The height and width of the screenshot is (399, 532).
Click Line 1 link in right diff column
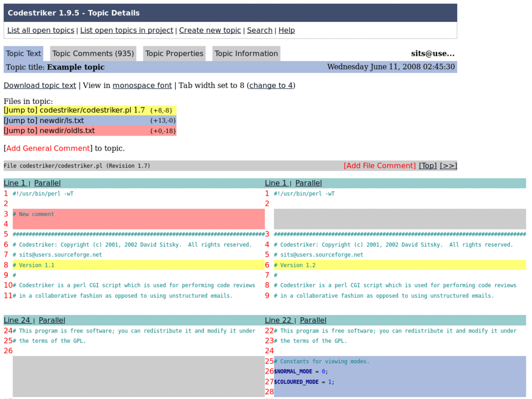coord(276,183)
